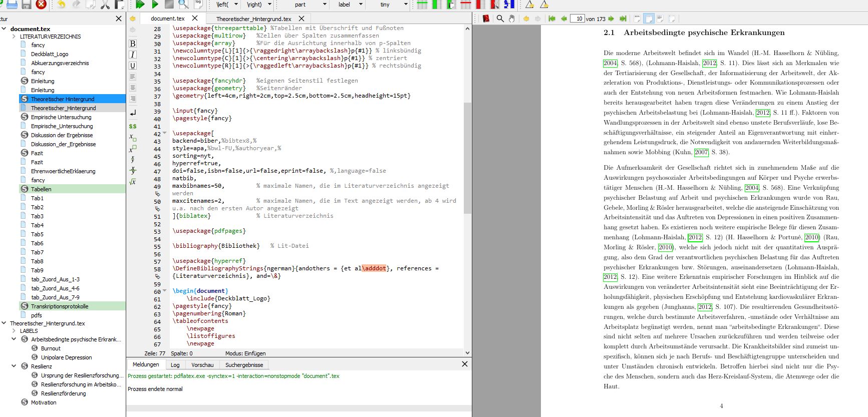Viewport: 868px width, 417px height.
Task: Select Empirische Untersuchung section in structure
Action: (61, 117)
